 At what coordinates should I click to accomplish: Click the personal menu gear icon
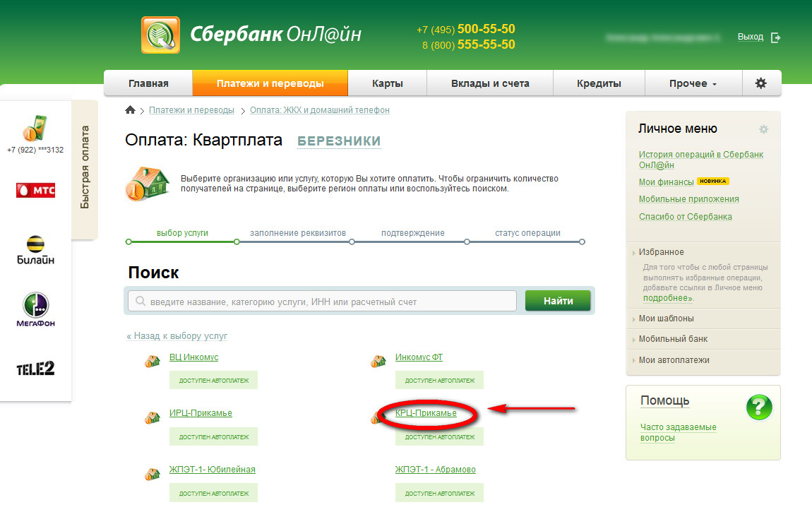[763, 129]
